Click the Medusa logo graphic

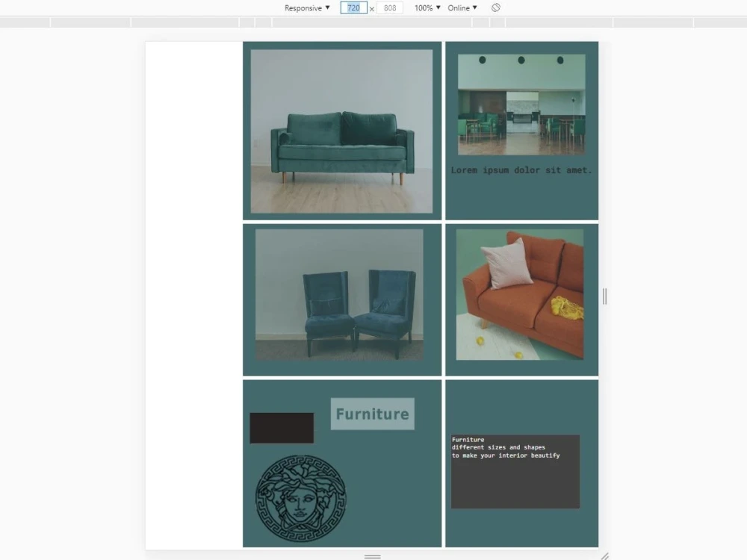coord(300,498)
